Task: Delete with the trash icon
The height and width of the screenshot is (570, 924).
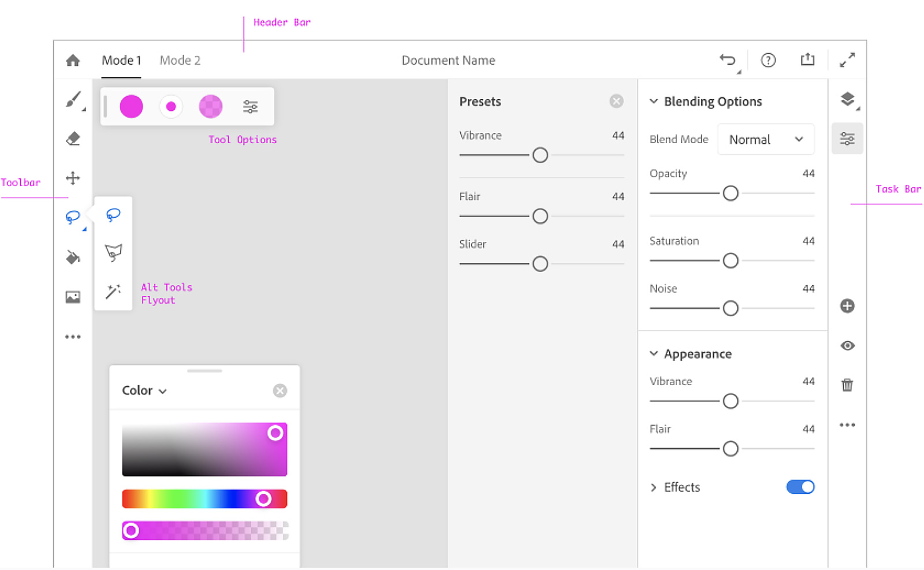Action: [x=847, y=385]
